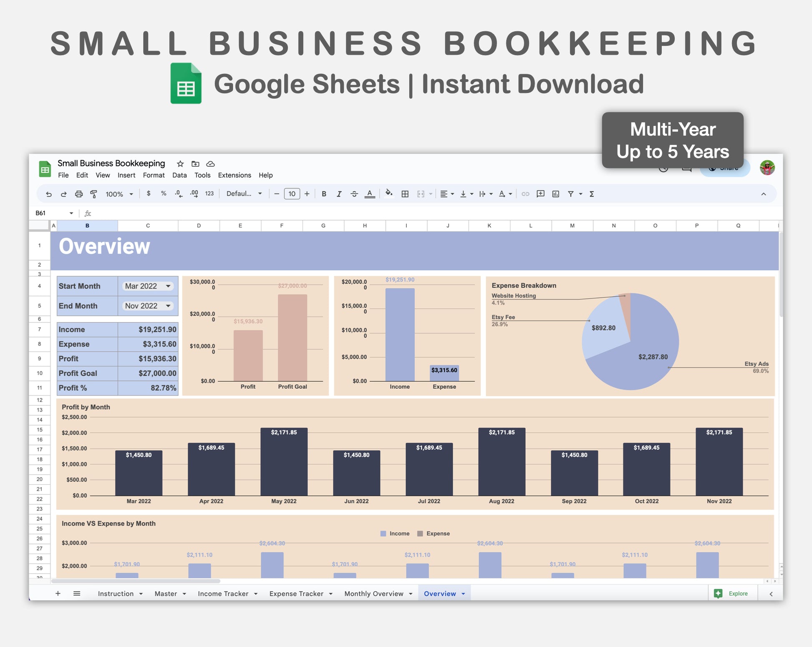Image resolution: width=812 pixels, height=647 pixels.
Task: Open the End Month Nov 2022 dropdown
Action: [x=148, y=306]
